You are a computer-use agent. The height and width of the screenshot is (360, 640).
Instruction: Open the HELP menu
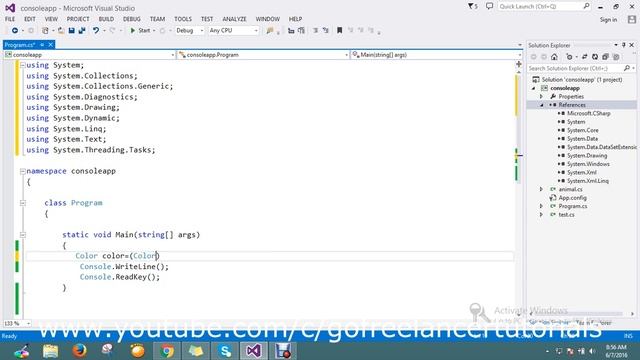[295, 19]
